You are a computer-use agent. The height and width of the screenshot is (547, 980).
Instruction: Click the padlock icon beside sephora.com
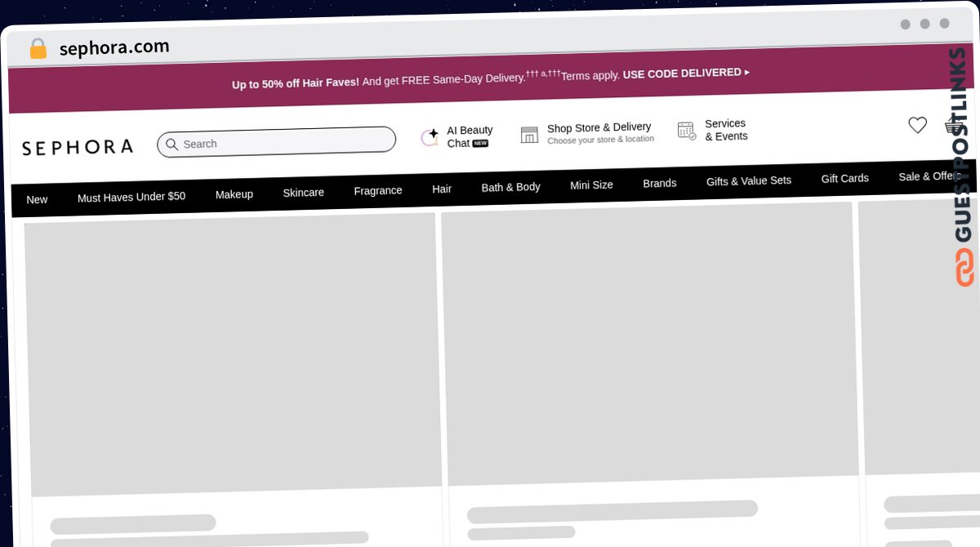pos(38,49)
